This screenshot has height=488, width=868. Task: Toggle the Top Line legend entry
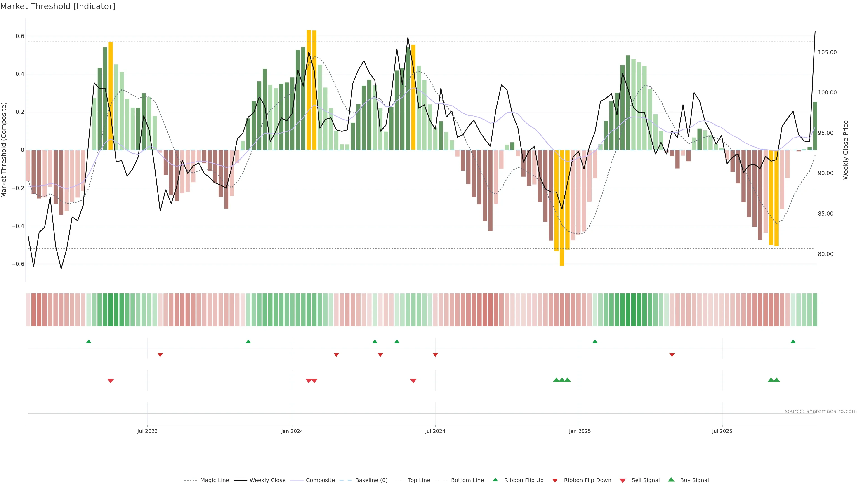coord(419,480)
